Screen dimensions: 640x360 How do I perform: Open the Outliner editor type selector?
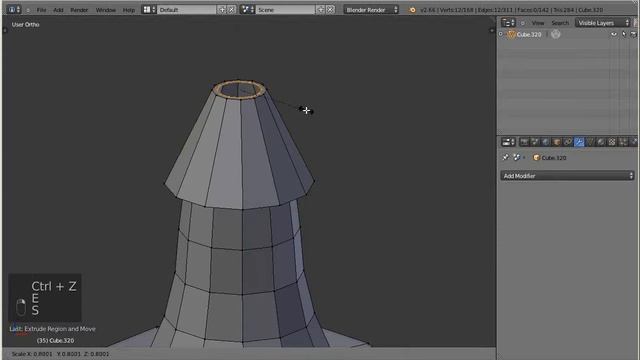click(508, 23)
